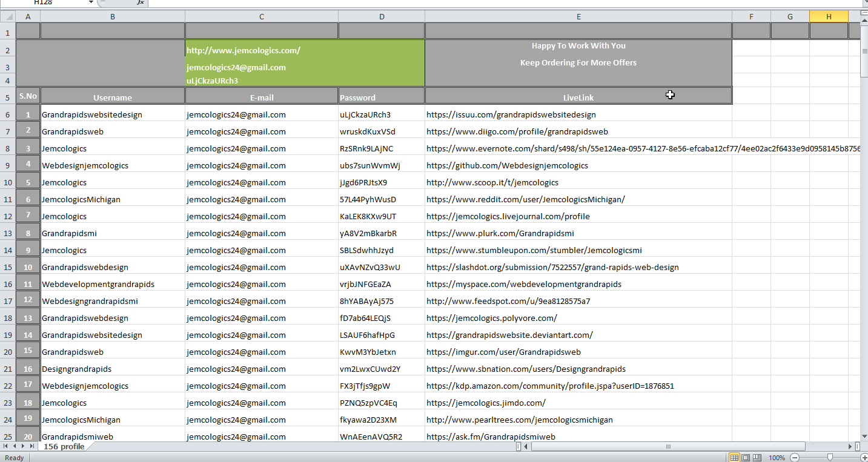Click inside the formula bar input
This screenshot has width=868, height=462.
(x=485, y=2)
